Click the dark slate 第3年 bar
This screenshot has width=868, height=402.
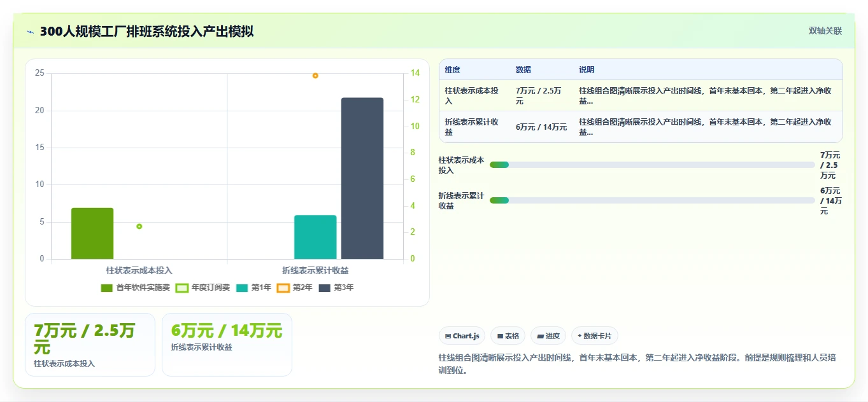click(362, 178)
